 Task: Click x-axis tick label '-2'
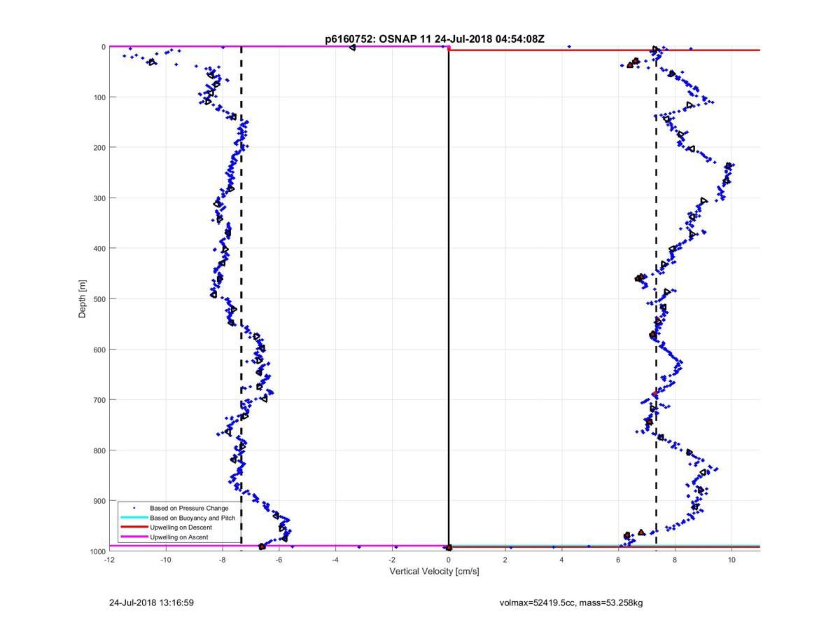392,560
